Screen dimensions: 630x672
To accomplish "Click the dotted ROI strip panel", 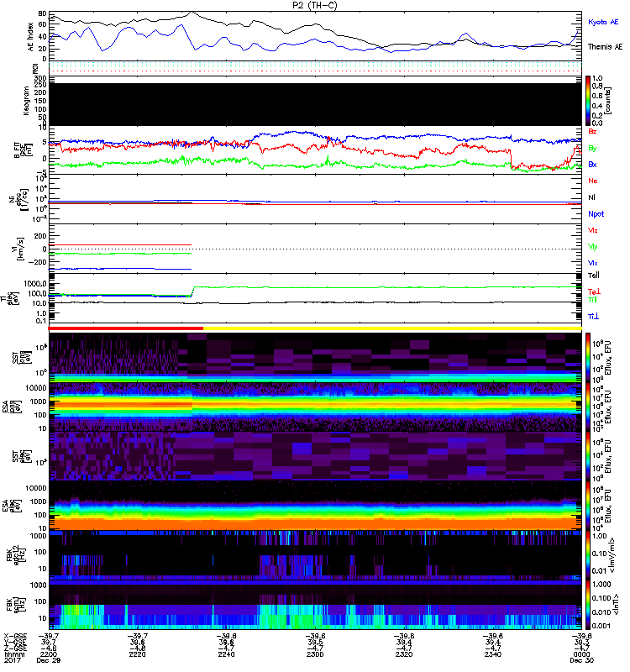I will click(315, 67).
